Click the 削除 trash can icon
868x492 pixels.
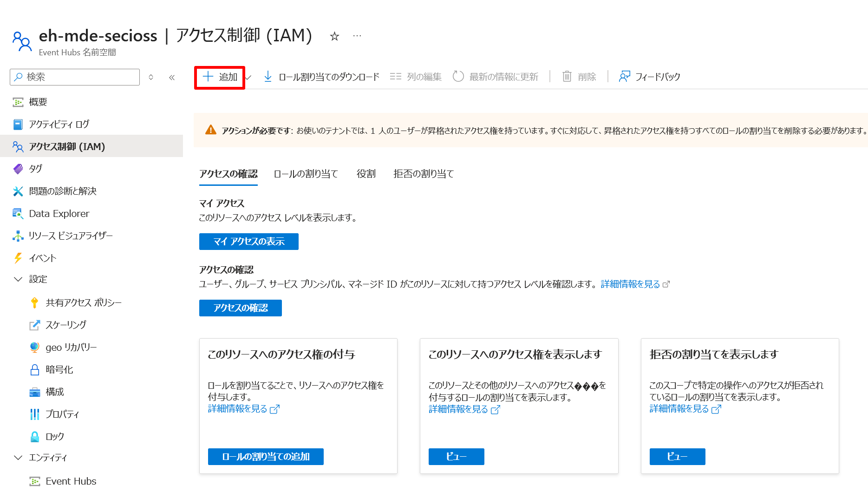coord(567,77)
